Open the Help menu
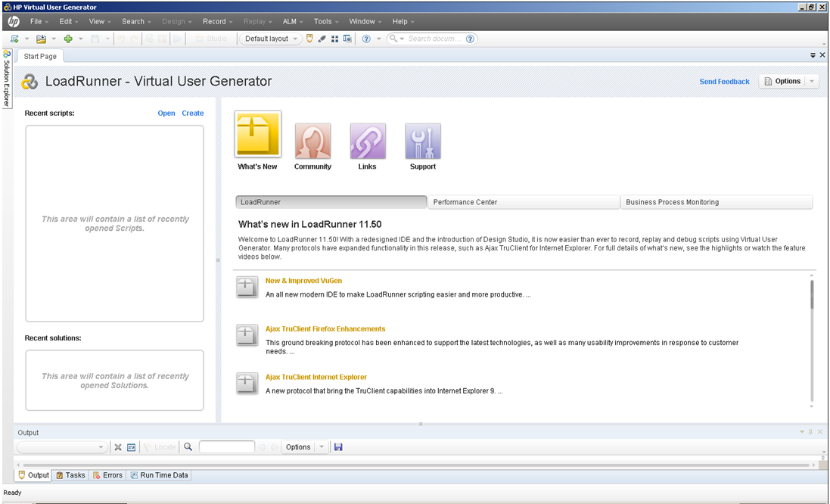The image size is (830, 504). [403, 21]
